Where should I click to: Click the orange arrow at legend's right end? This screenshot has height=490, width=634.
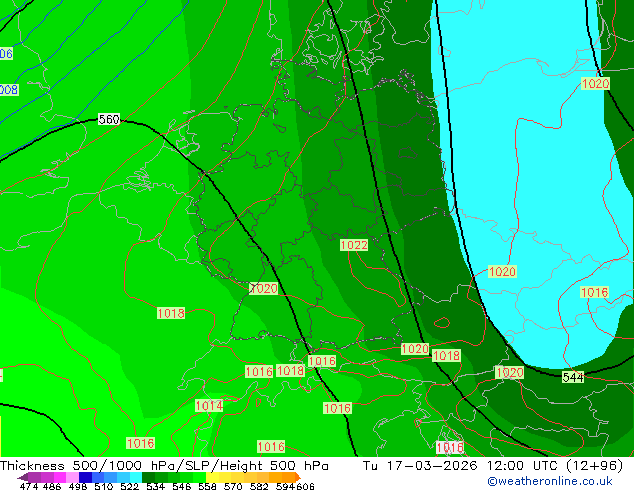click(298, 477)
